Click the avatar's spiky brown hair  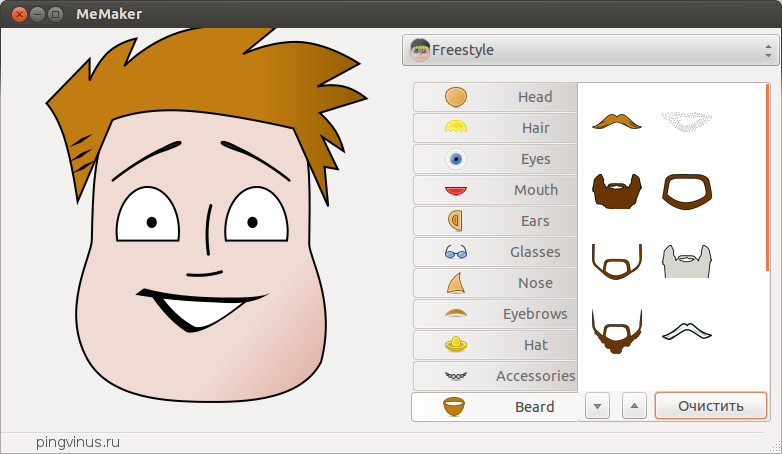[x=209, y=80]
